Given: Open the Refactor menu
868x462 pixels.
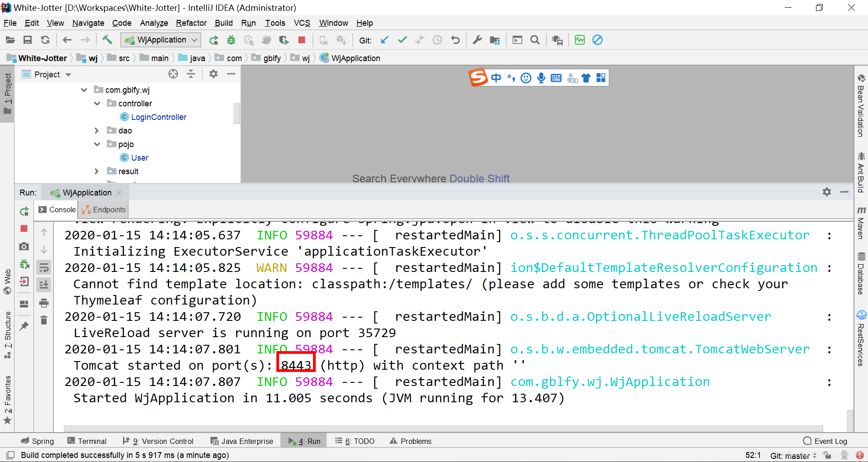Looking at the screenshot, I should (191, 23).
